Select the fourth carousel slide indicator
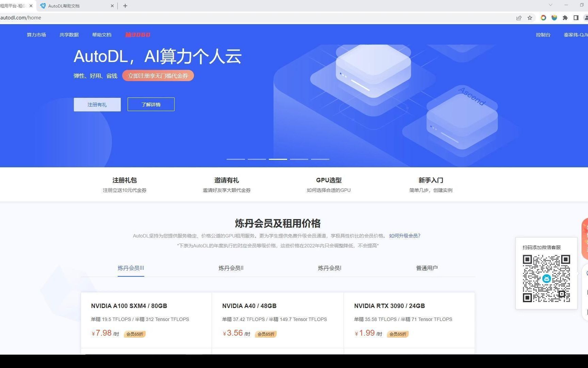 pyautogui.click(x=299, y=159)
